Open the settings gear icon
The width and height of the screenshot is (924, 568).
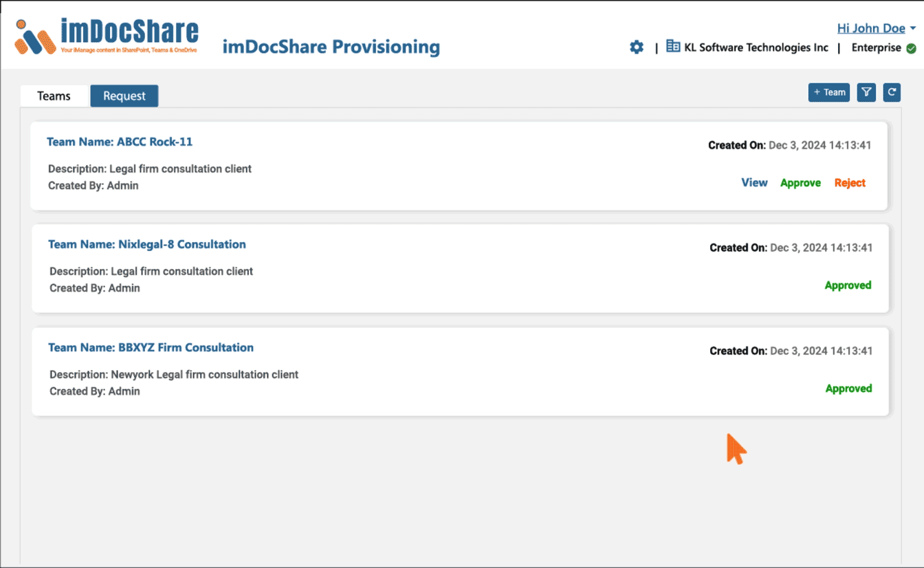point(637,47)
